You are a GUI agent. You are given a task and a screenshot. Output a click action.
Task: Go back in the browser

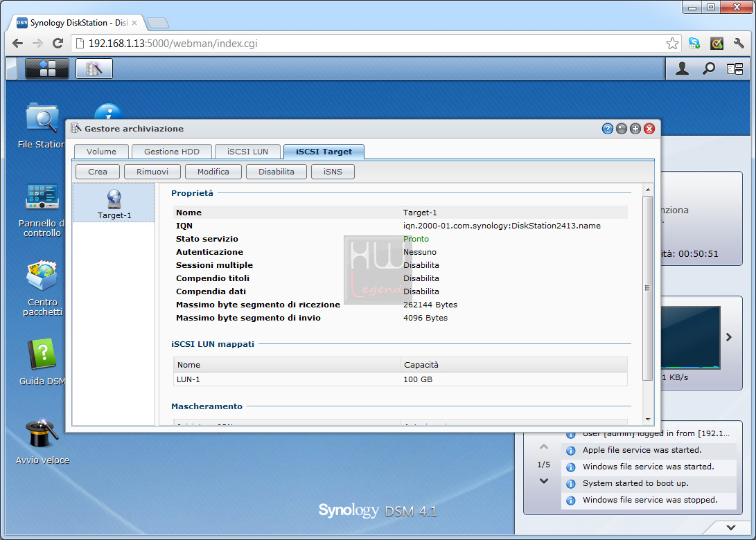(x=17, y=44)
